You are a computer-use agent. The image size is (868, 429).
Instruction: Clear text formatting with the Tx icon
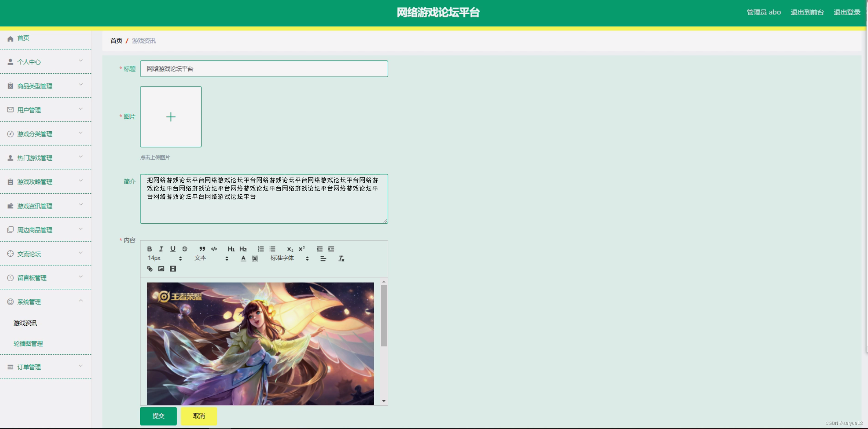pyautogui.click(x=341, y=258)
